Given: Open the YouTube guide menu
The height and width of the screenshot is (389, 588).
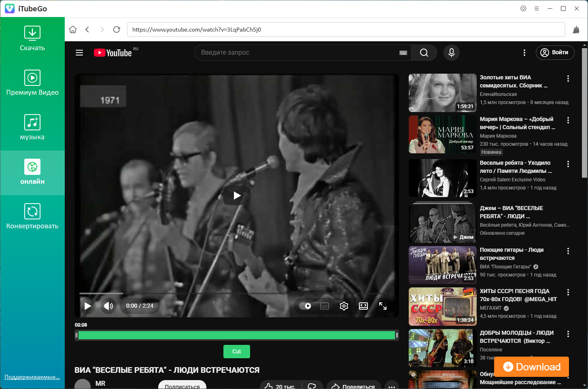Looking at the screenshot, I should pos(79,53).
